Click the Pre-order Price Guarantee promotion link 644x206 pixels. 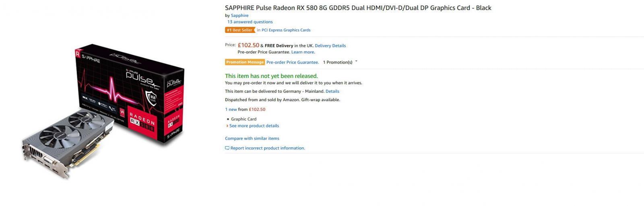click(x=293, y=62)
